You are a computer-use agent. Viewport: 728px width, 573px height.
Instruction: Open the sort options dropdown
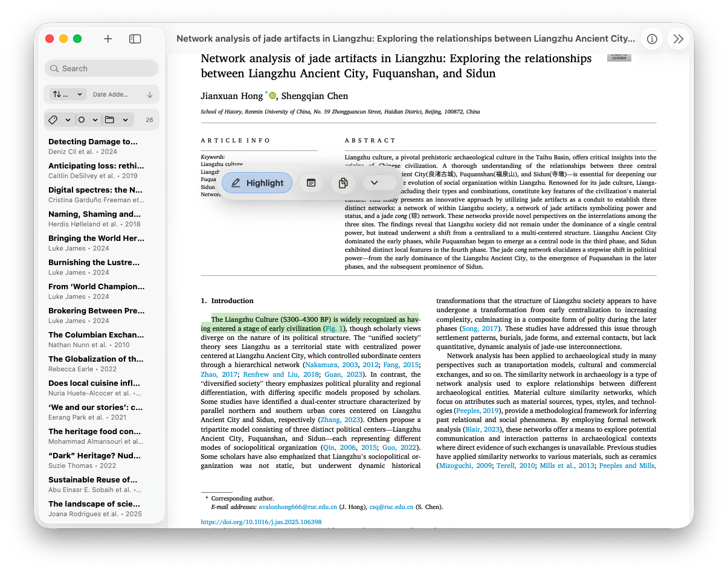click(x=68, y=94)
